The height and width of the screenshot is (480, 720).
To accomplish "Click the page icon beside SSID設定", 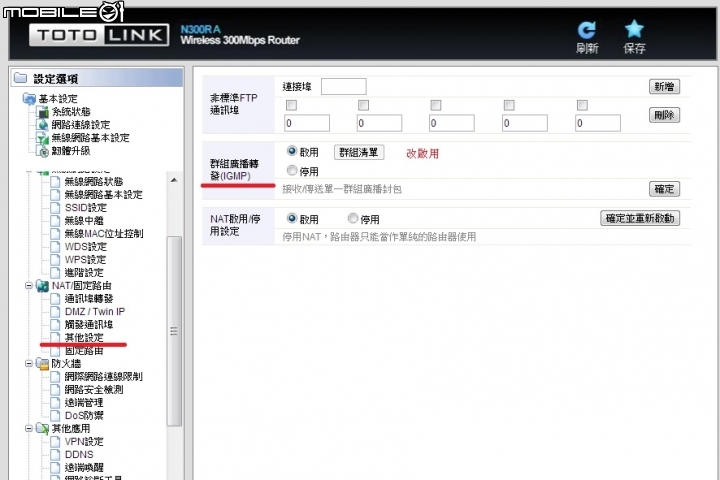I will pos(55,208).
